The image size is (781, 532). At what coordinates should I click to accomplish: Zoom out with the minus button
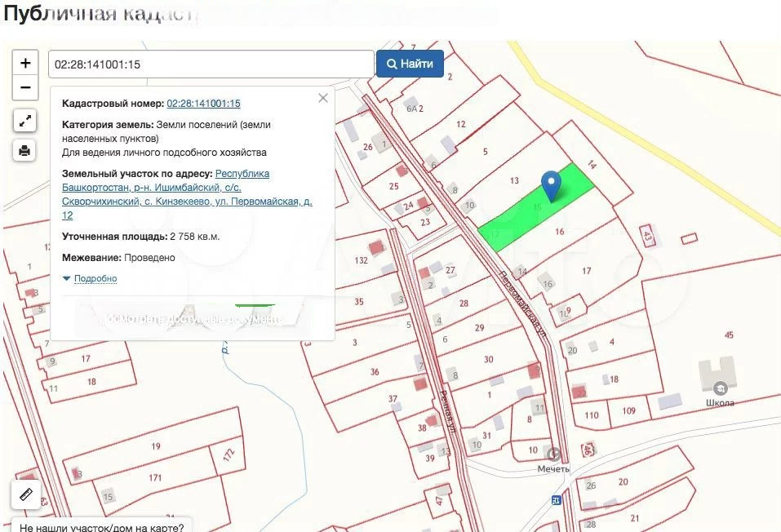point(25,87)
